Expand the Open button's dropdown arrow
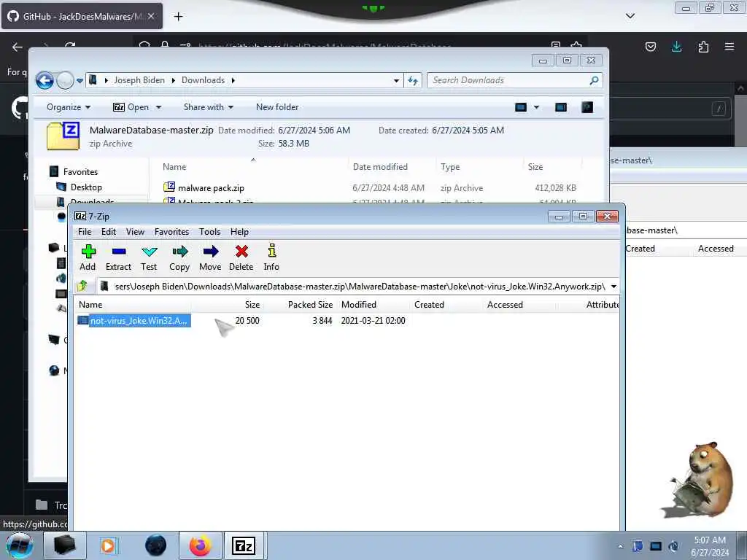The height and width of the screenshot is (560, 747). pyautogui.click(x=158, y=107)
